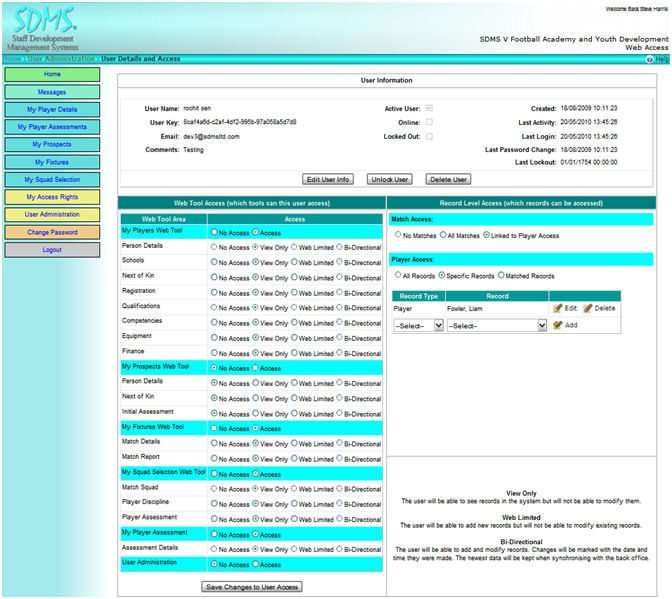Click Logout in the sidebar

coord(52,250)
